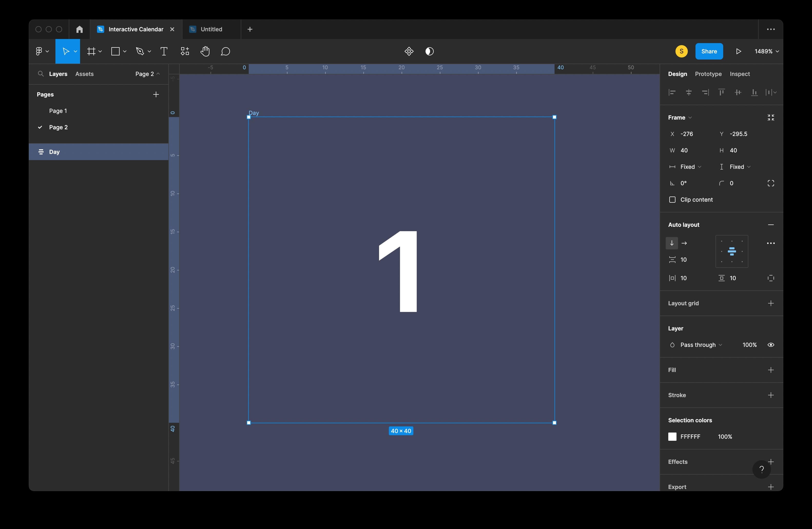
Task: Open the zoom level dropdown
Action: [766, 52]
